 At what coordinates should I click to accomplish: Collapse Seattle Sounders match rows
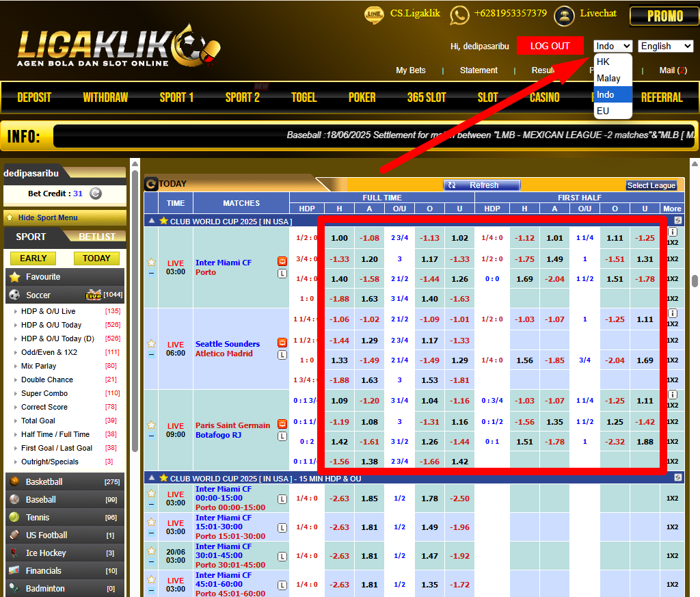152,354
